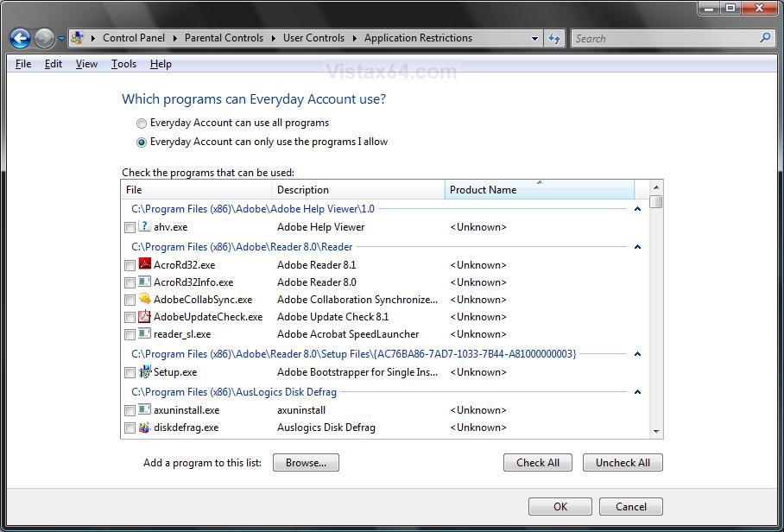Click the AdobeCollabSync.exe icon
Screen dimensions: 784x532
point(144,299)
